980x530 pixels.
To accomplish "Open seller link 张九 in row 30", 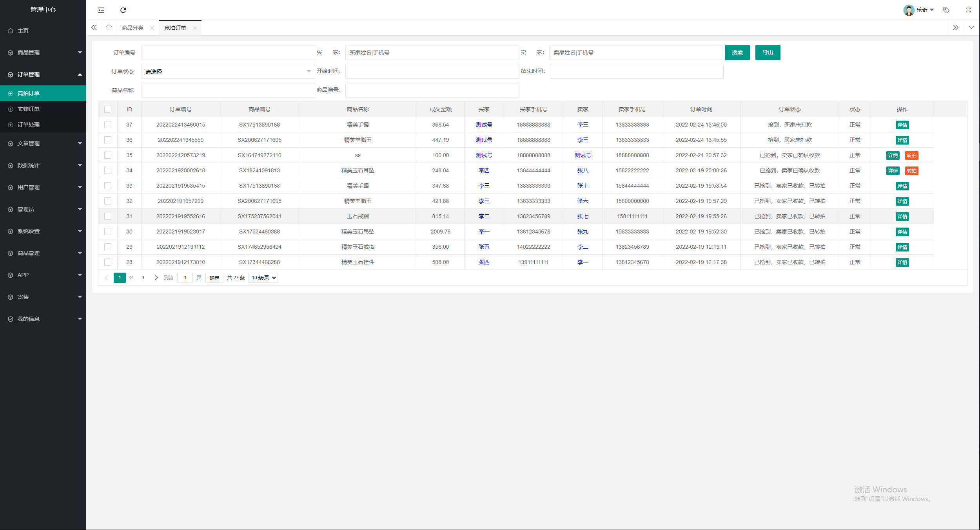I will [x=583, y=232].
